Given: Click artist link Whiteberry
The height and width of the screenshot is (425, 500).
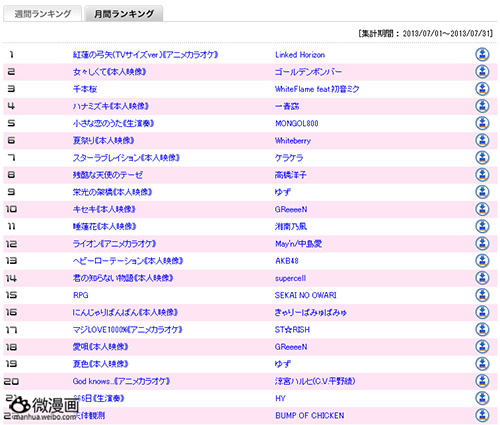Looking at the screenshot, I should click(293, 141).
